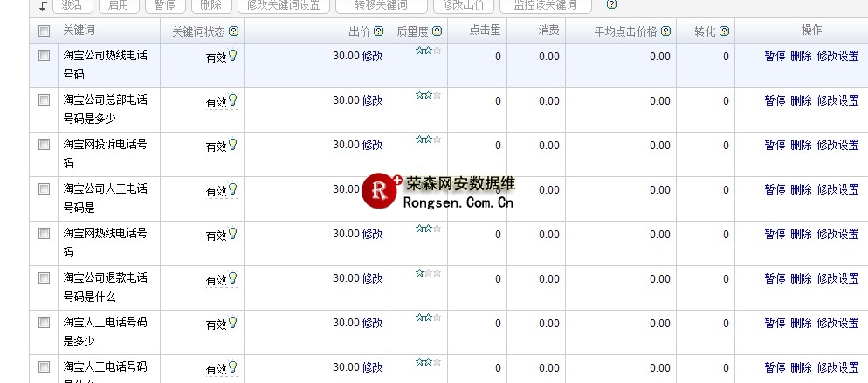
Task: Check the box for 淘宝公司总部电话号码是多少
Action: (45, 100)
